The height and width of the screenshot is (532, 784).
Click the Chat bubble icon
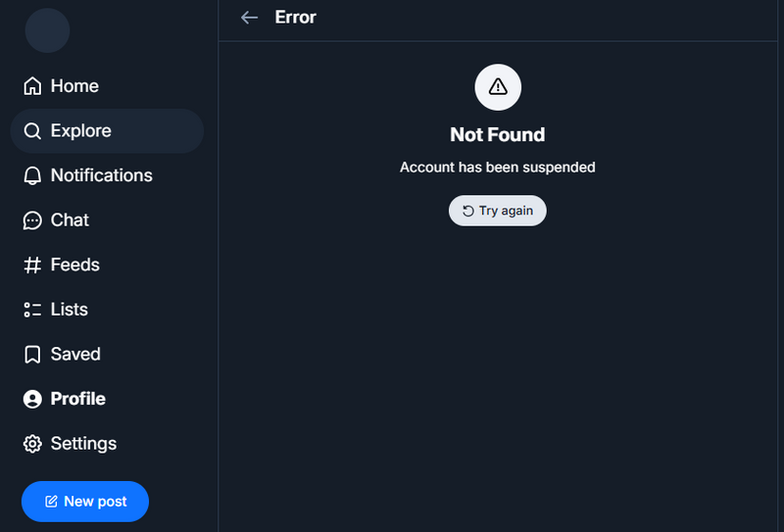click(32, 220)
